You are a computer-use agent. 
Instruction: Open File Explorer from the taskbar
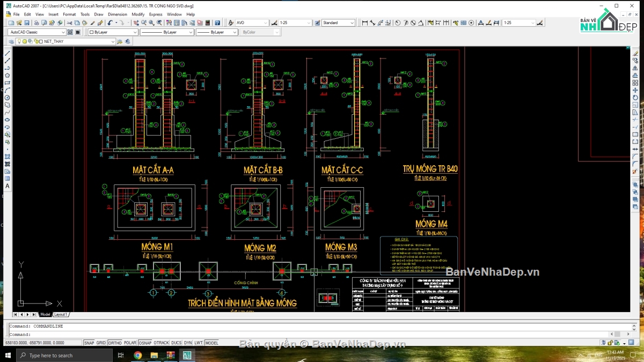click(x=154, y=355)
